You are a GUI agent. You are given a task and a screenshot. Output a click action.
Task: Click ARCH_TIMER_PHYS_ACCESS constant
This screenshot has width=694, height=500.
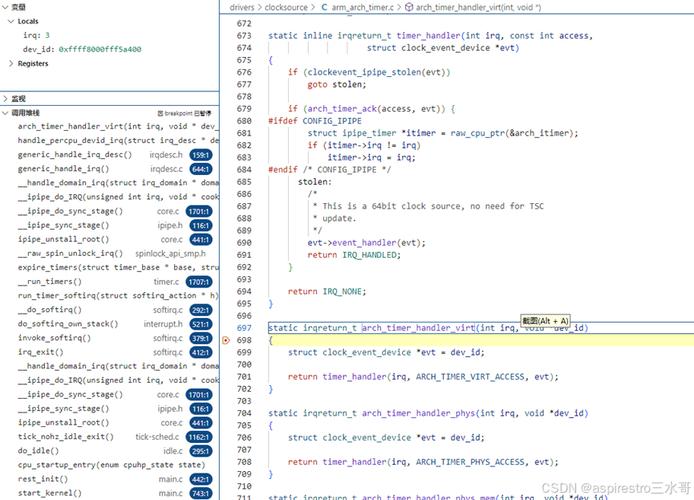(470, 462)
